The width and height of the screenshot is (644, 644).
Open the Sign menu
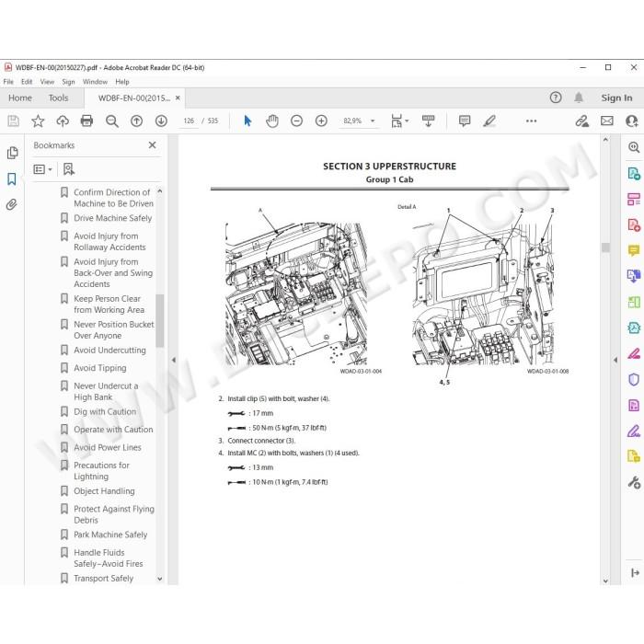68,82
